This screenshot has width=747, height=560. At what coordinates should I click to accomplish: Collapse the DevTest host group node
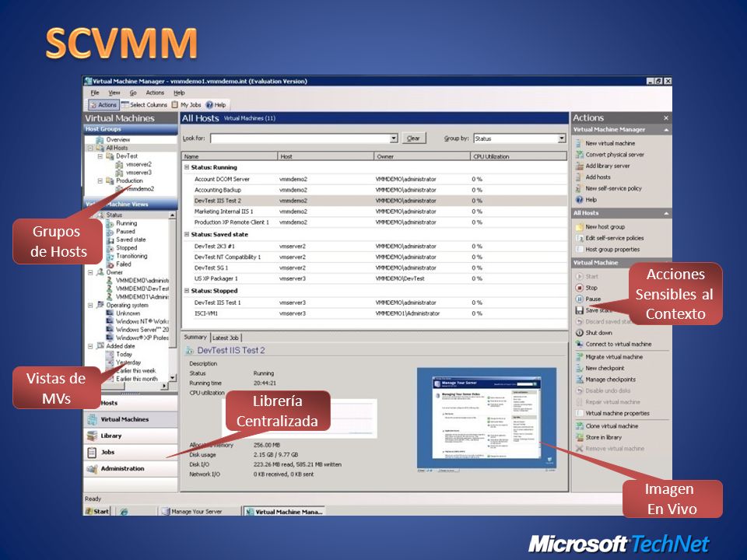[100, 156]
